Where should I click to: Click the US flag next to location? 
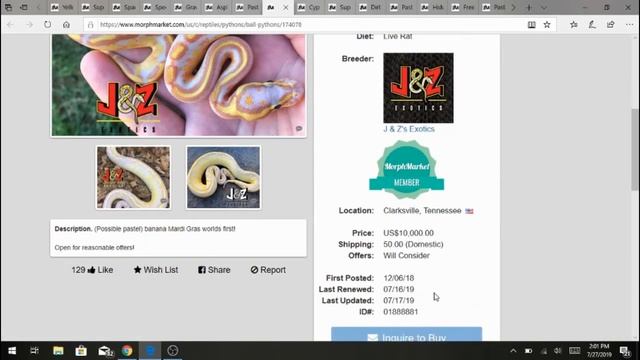[469, 211]
